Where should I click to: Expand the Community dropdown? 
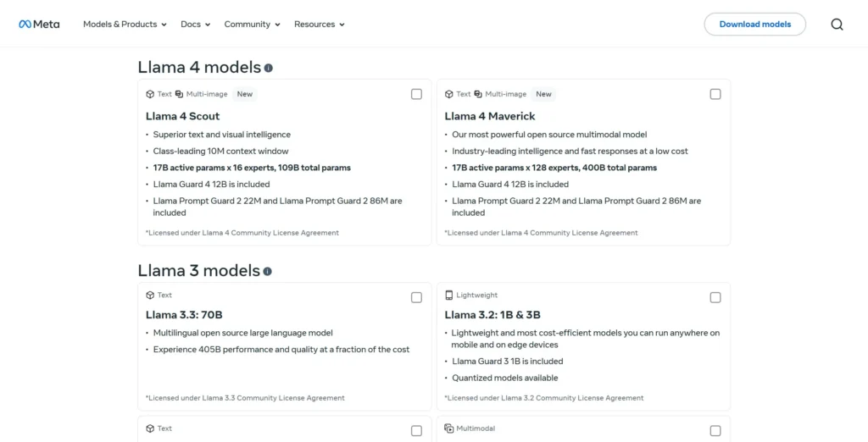tap(252, 25)
